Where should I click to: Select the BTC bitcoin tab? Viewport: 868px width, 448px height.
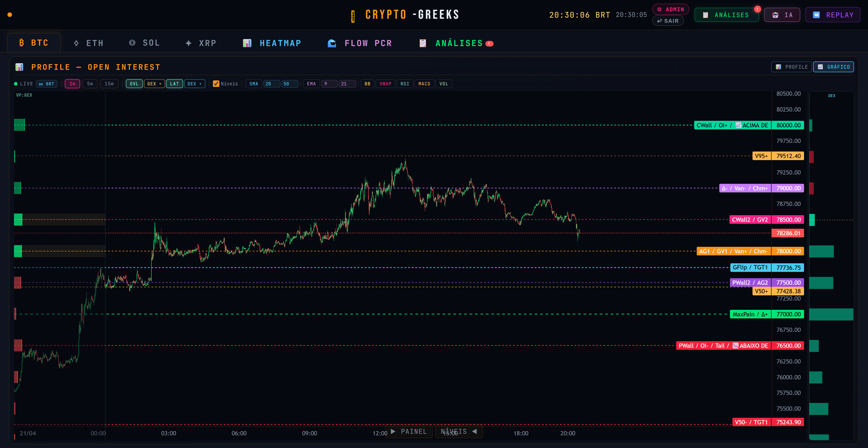(34, 43)
